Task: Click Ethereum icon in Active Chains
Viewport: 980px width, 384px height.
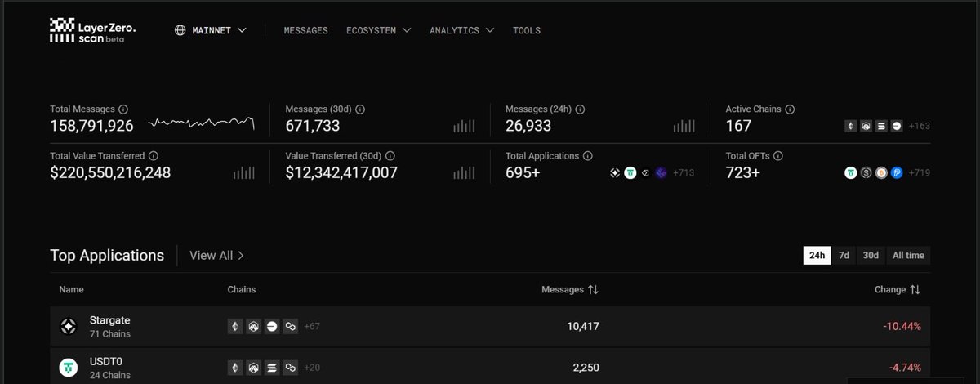Action: 850,126
